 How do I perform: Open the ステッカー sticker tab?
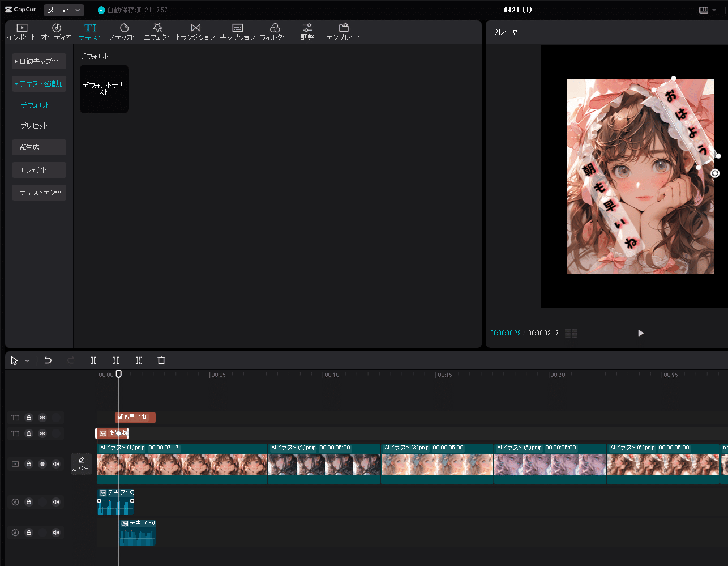click(124, 32)
